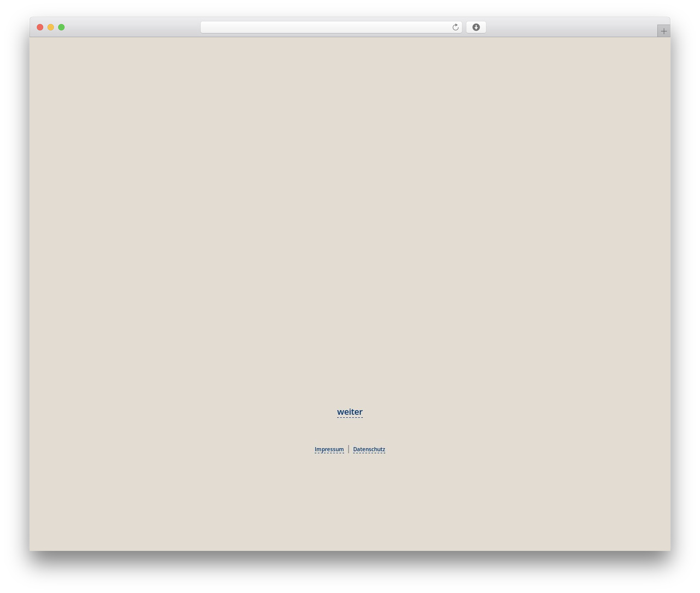
Task: Add a new browser tab
Action: (x=663, y=31)
